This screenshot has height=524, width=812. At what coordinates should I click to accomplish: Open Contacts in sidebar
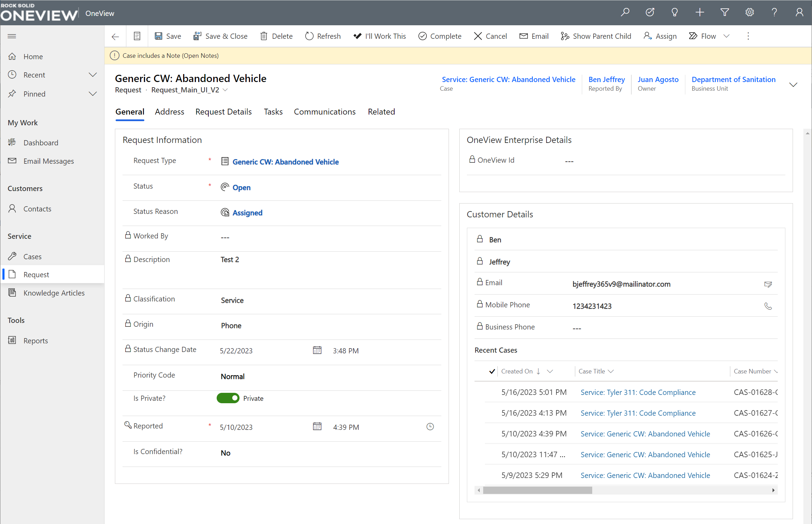click(52, 209)
